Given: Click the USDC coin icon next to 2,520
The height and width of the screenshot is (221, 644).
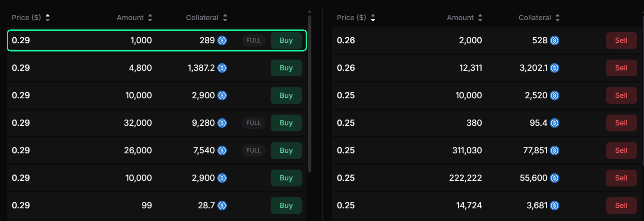Looking at the screenshot, I should (x=554, y=96).
